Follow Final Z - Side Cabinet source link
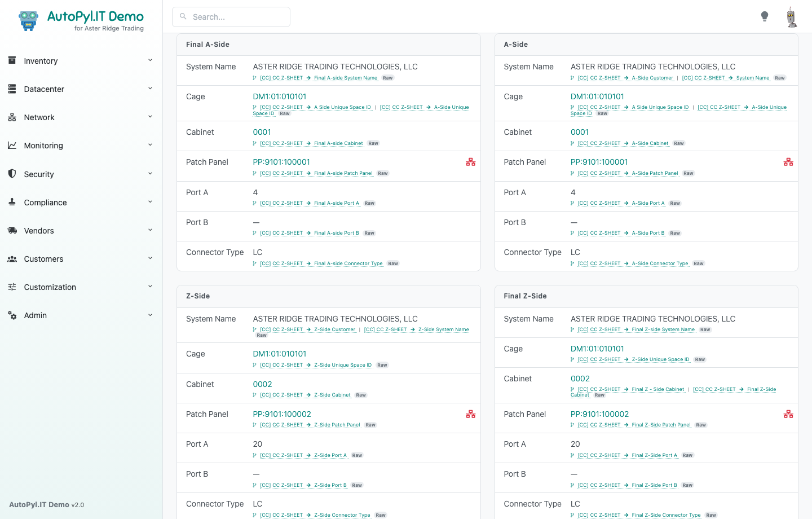The image size is (812, 519). coord(631,389)
